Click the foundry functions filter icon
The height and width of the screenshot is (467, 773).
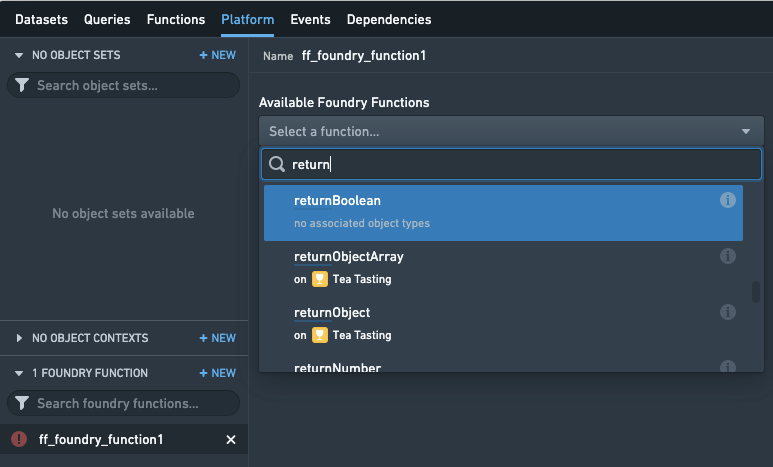click(22, 403)
